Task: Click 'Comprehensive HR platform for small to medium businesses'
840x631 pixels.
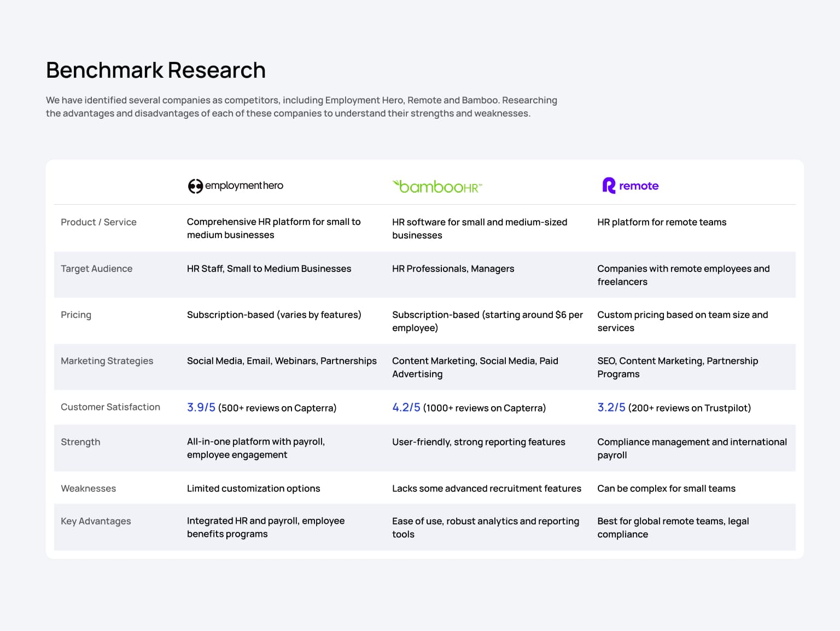Action: point(273,228)
